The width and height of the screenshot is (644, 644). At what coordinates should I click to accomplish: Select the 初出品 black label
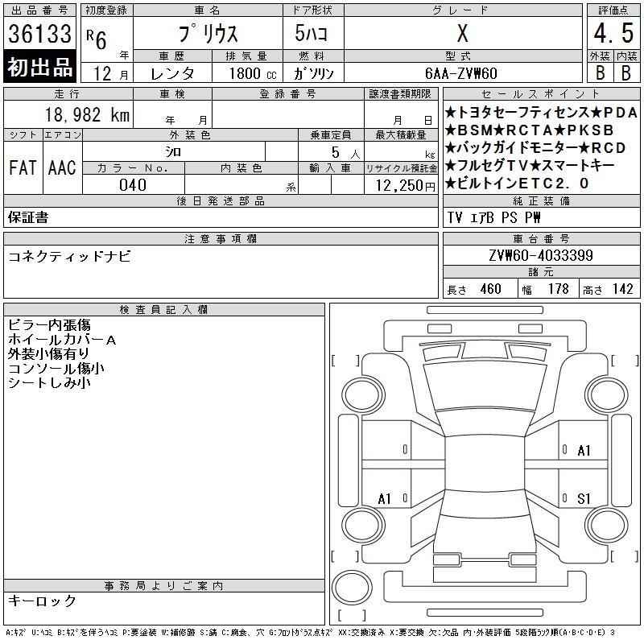pyautogui.click(x=39, y=67)
